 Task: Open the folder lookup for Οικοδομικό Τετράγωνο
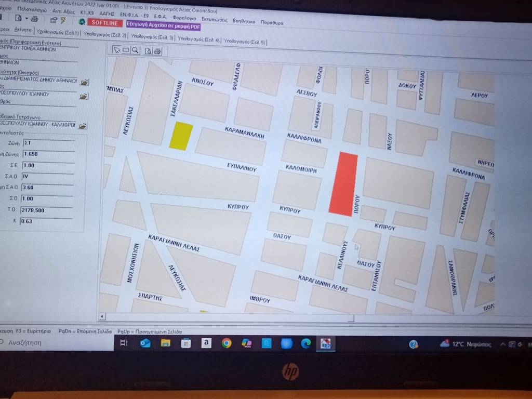coord(83,126)
